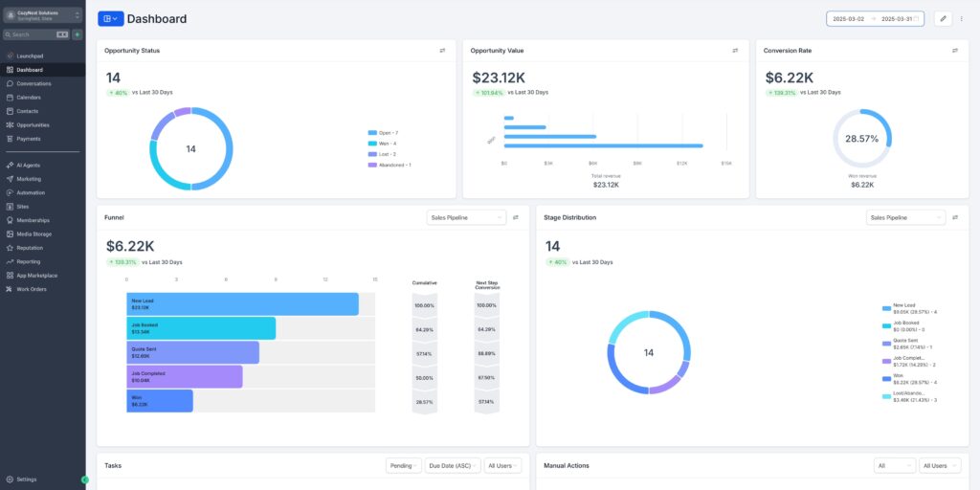Expand the CozyNest Solutions account switcher
The height and width of the screenshot is (490, 980).
click(43, 15)
